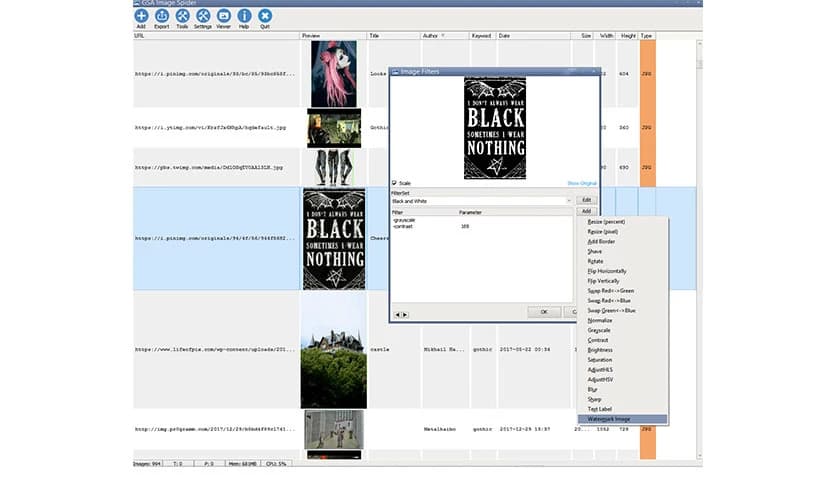Click the Add button in Image Filters
This screenshot has height=484, width=836.
[x=587, y=212]
